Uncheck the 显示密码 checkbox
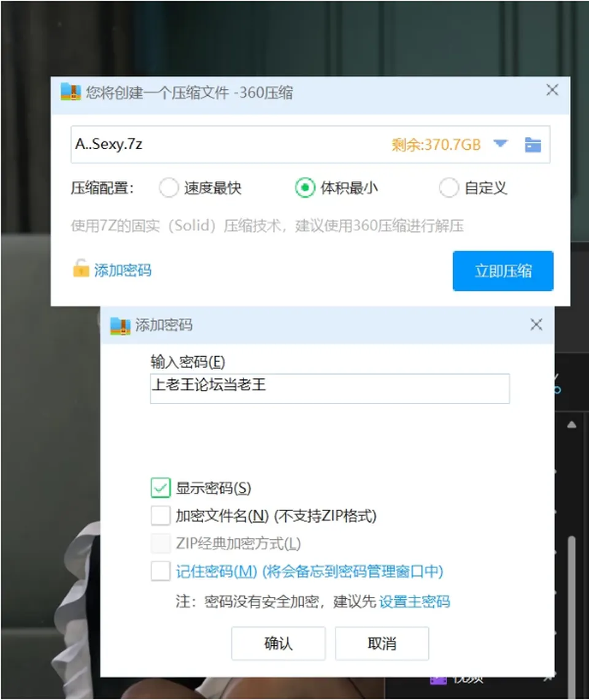The image size is (589, 700). (161, 488)
